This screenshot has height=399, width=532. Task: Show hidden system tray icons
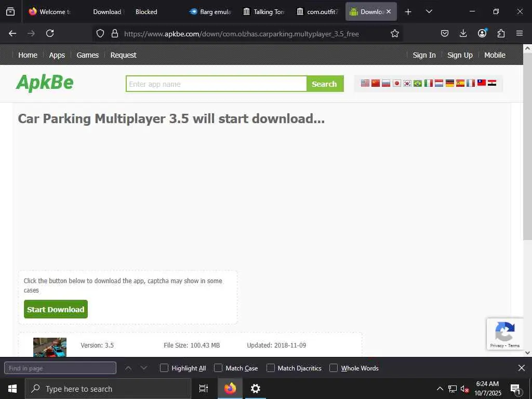[440, 389]
